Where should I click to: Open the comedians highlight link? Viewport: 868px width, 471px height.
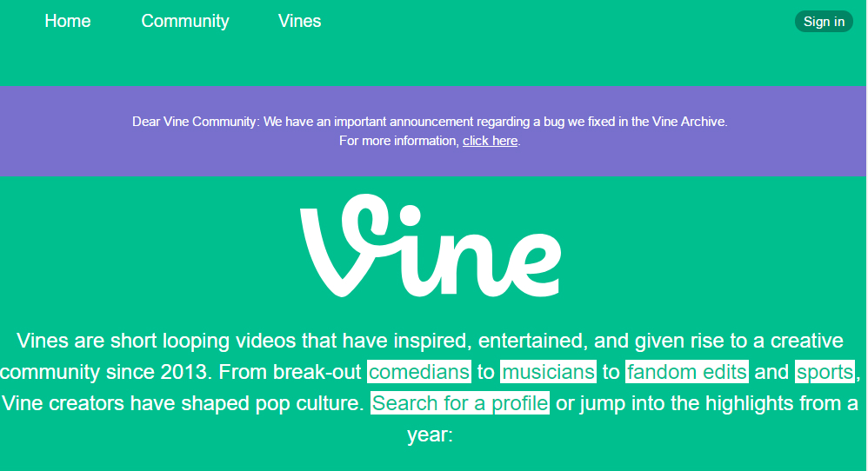click(x=419, y=372)
